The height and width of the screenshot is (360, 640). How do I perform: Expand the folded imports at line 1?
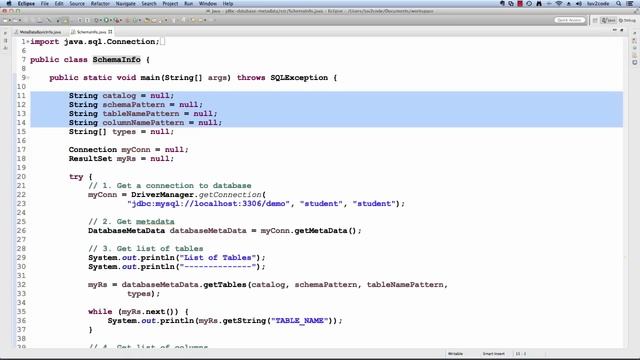28,42
